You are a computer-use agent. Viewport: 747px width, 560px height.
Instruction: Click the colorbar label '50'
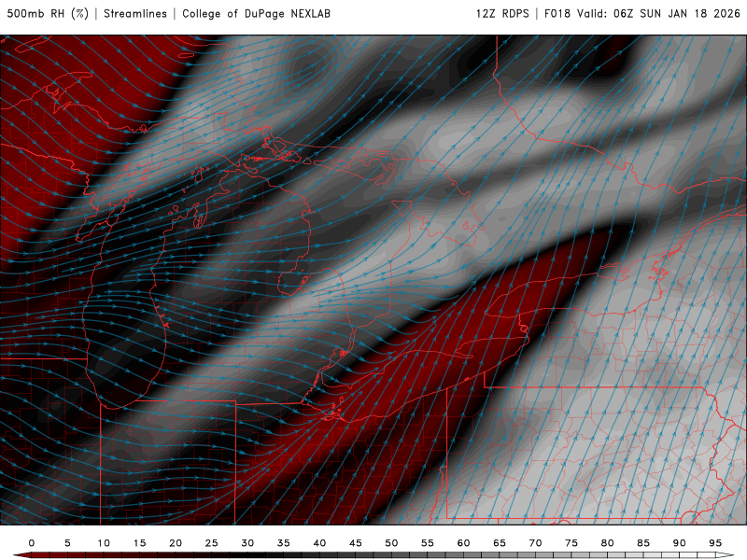391,543
